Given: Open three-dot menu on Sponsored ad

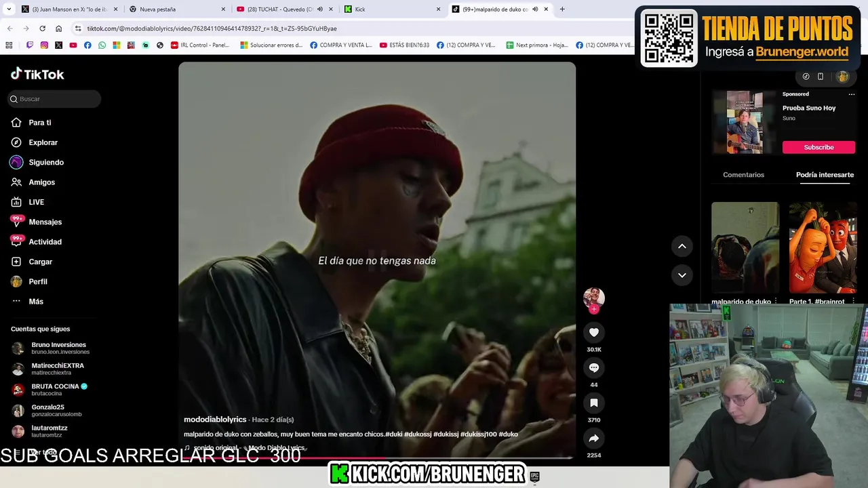Looking at the screenshot, I should 852,94.
